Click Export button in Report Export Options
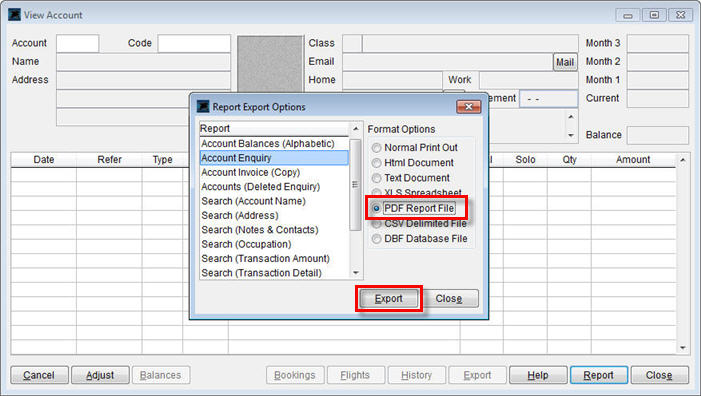Image resolution: width=701 pixels, height=396 pixels. [x=389, y=299]
